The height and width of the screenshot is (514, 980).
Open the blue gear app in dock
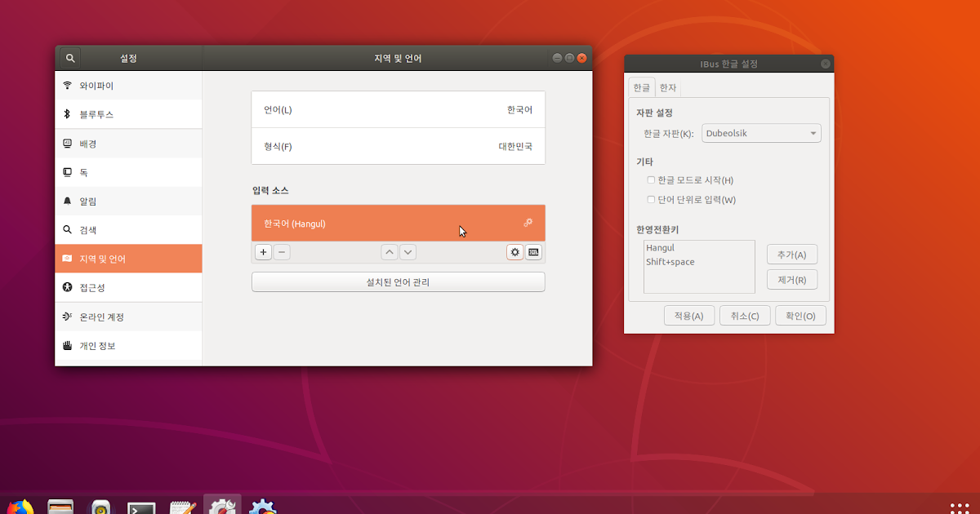tap(263, 506)
